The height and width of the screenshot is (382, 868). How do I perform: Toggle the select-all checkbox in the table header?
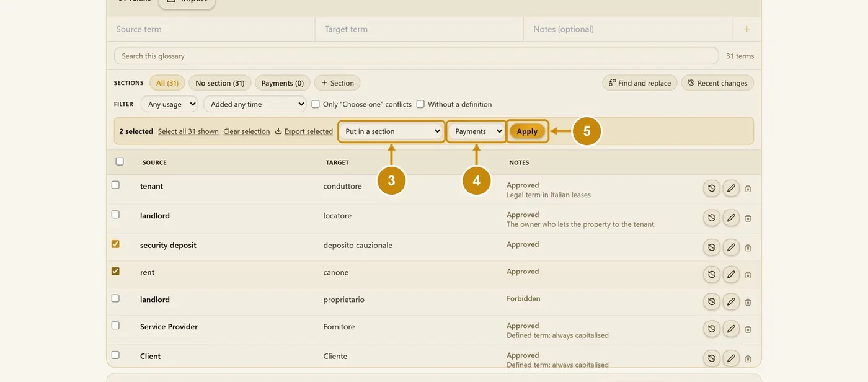(120, 162)
